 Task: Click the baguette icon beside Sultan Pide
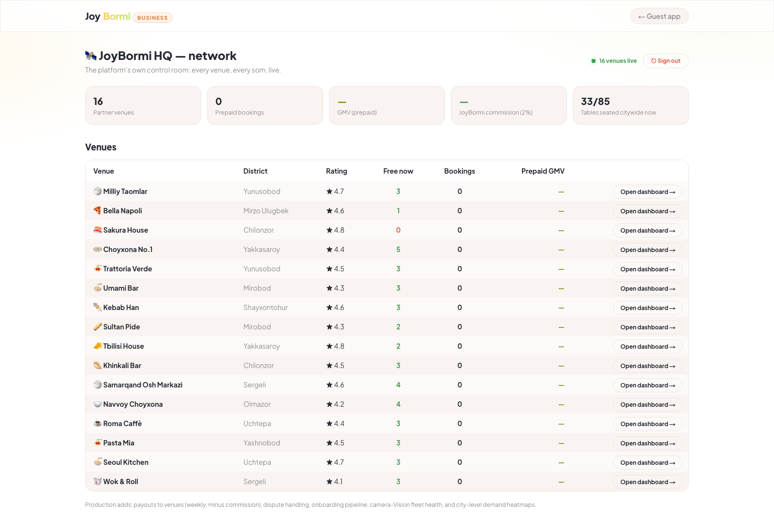[x=97, y=326]
